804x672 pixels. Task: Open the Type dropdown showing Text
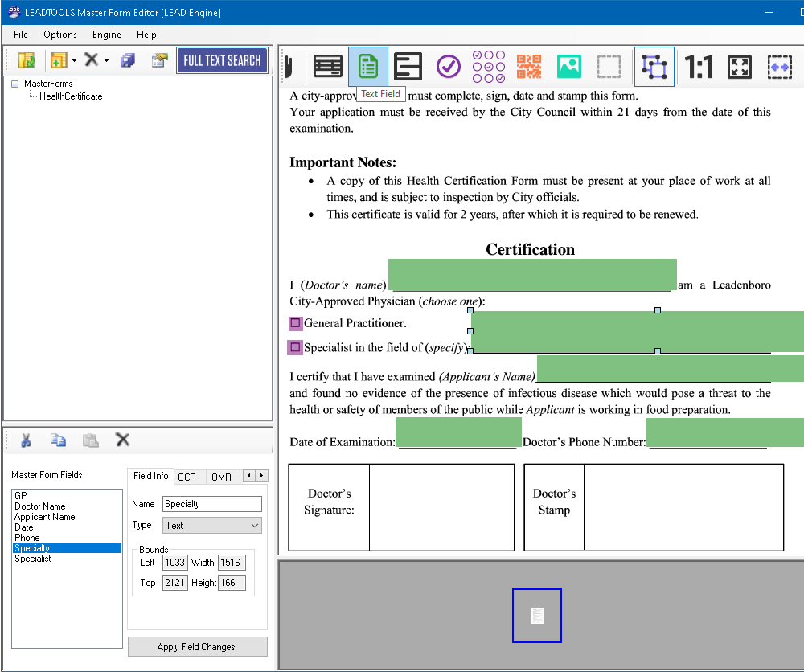pyautogui.click(x=212, y=526)
